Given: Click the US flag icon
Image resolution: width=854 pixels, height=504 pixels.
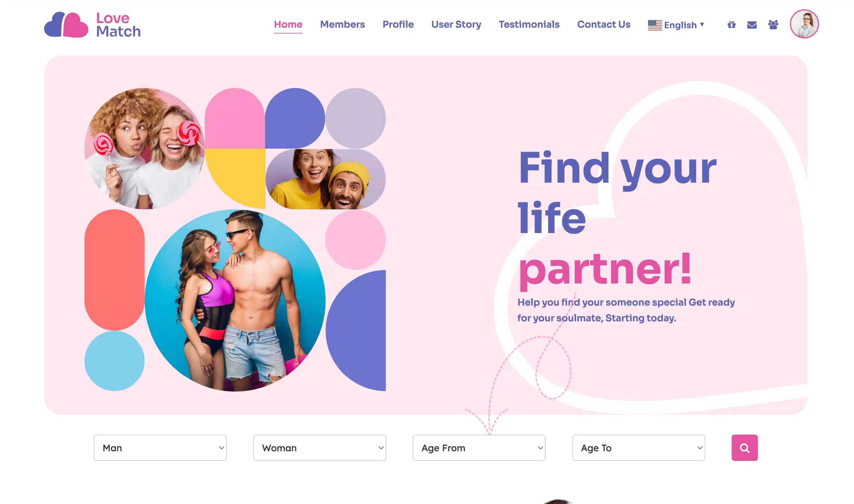Looking at the screenshot, I should (655, 25).
